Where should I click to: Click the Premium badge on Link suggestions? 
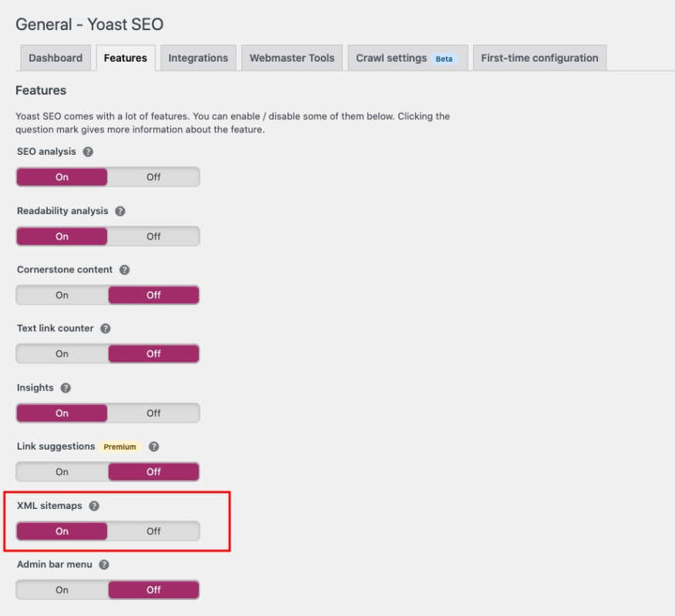pos(119,447)
